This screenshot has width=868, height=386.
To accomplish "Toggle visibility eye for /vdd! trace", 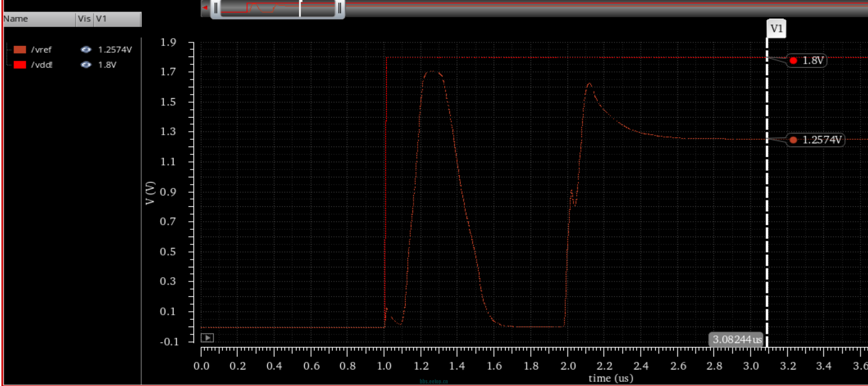I will [86, 64].
